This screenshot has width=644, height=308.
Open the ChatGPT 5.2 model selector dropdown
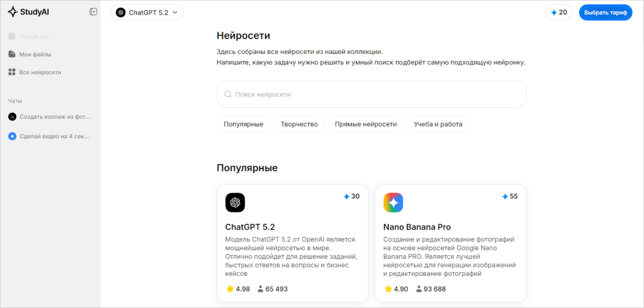146,12
